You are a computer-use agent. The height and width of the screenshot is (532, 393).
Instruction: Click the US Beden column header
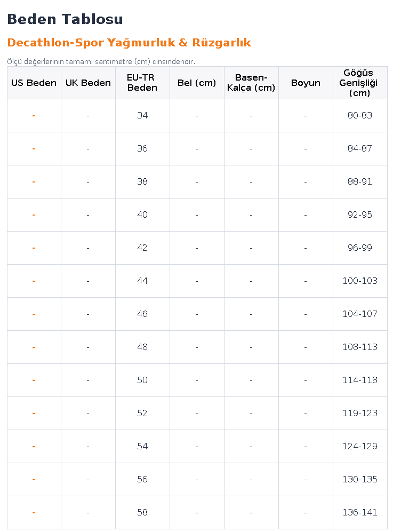pyautogui.click(x=34, y=83)
